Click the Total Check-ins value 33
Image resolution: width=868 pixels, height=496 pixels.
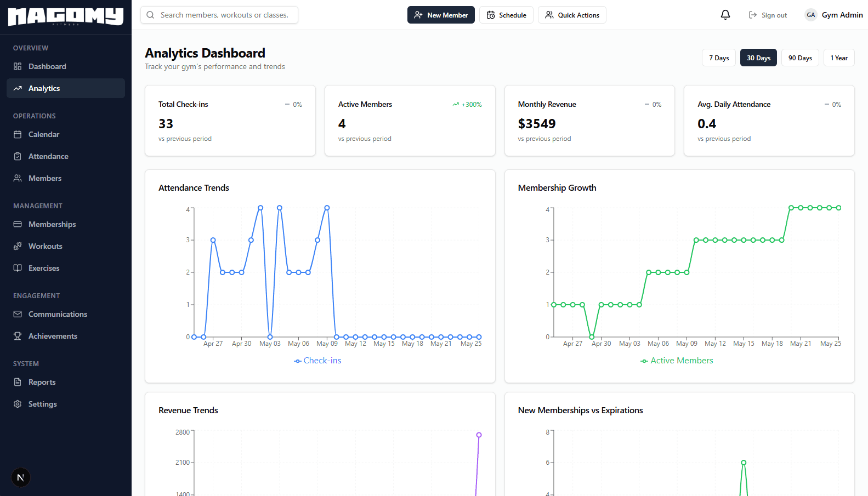(x=166, y=124)
